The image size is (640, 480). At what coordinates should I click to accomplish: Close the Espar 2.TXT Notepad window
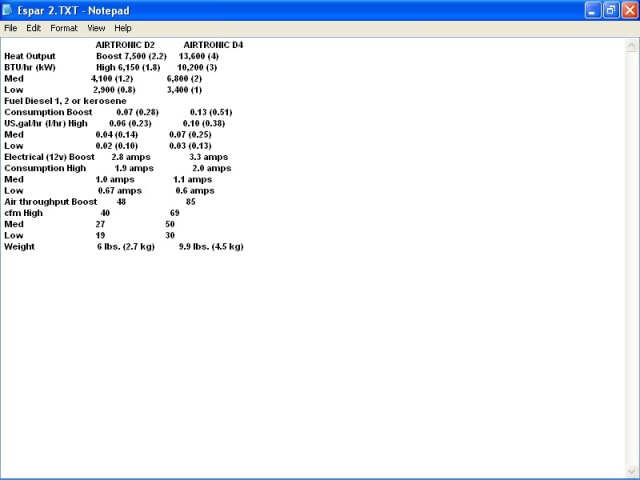[x=629, y=10]
